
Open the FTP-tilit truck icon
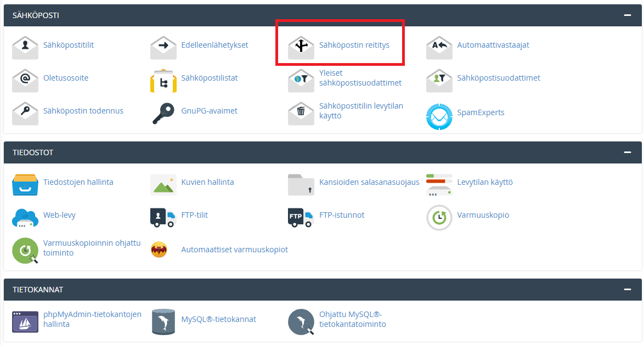163,218
